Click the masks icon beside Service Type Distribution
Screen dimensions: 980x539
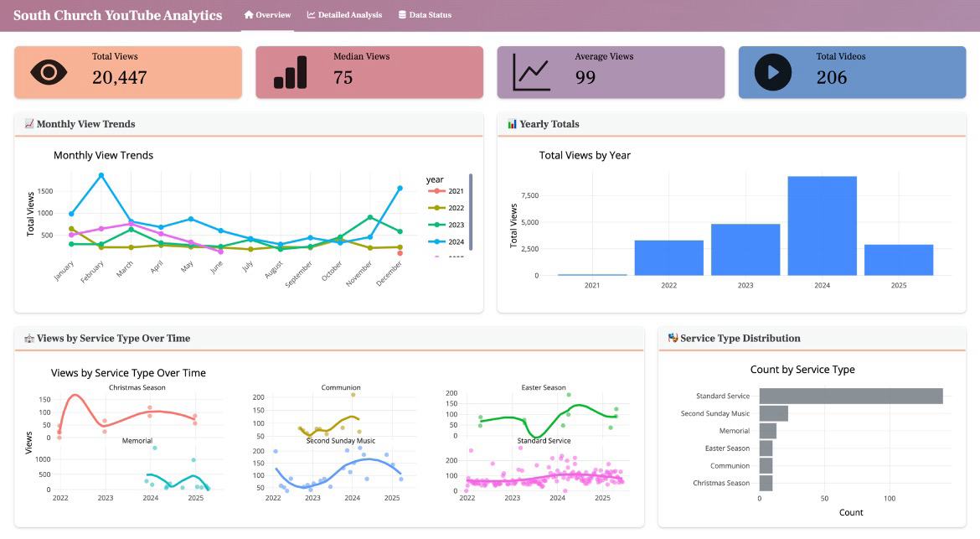[x=673, y=339]
